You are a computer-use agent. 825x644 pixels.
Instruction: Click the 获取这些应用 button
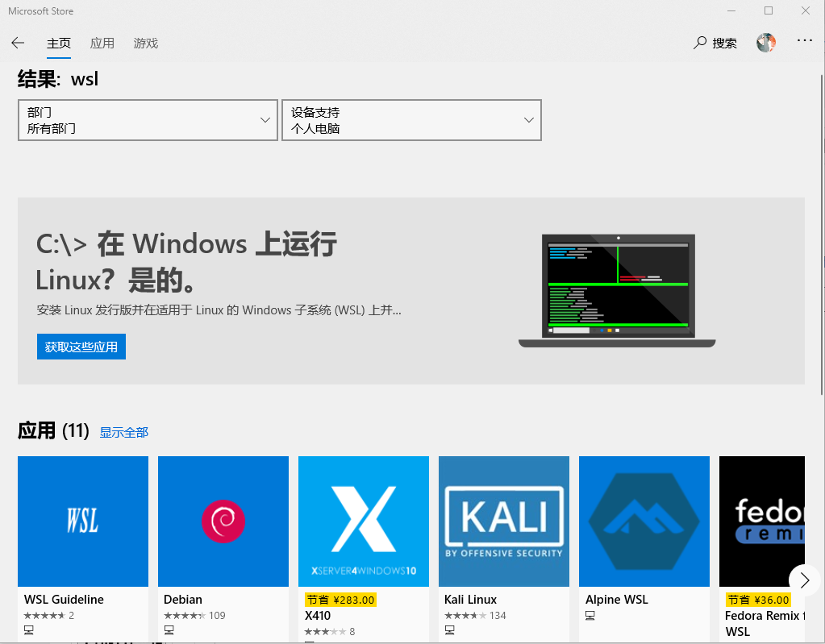click(x=81, y=347)
